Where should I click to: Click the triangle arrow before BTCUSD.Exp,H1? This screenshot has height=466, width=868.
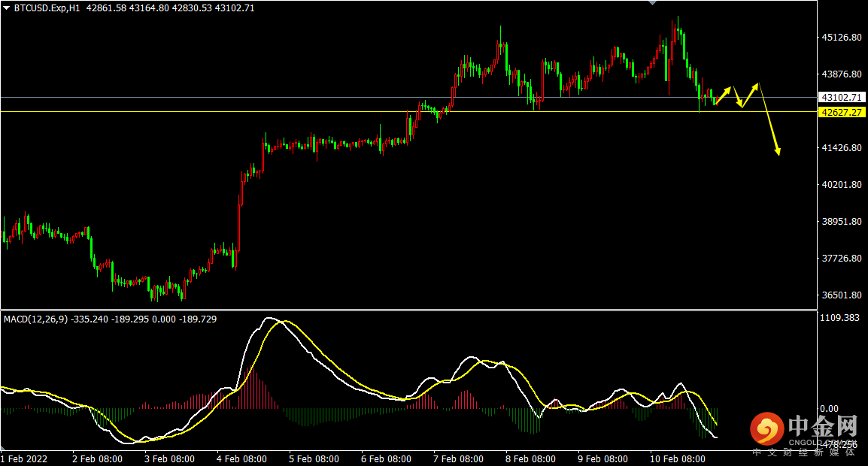(x=7, y=8)
